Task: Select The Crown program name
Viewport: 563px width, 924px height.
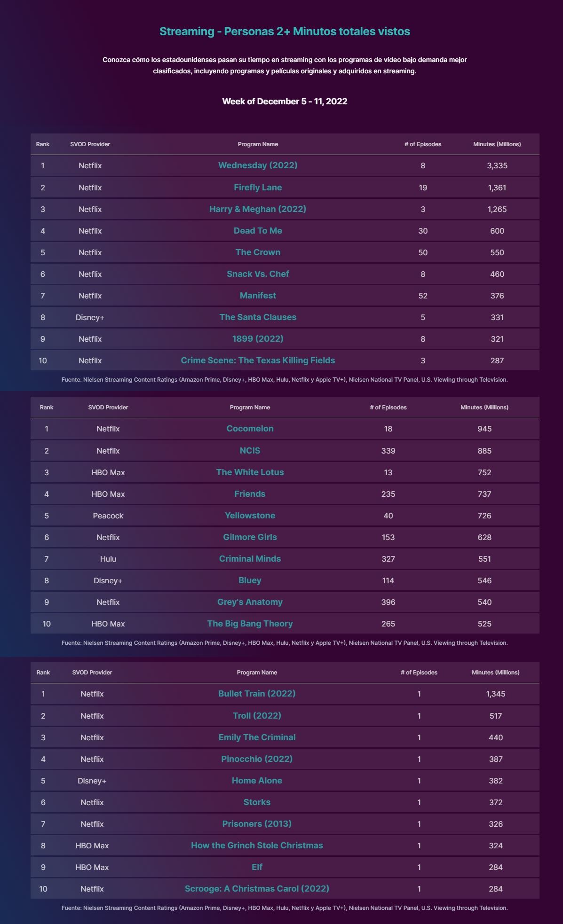Action: 258,252
